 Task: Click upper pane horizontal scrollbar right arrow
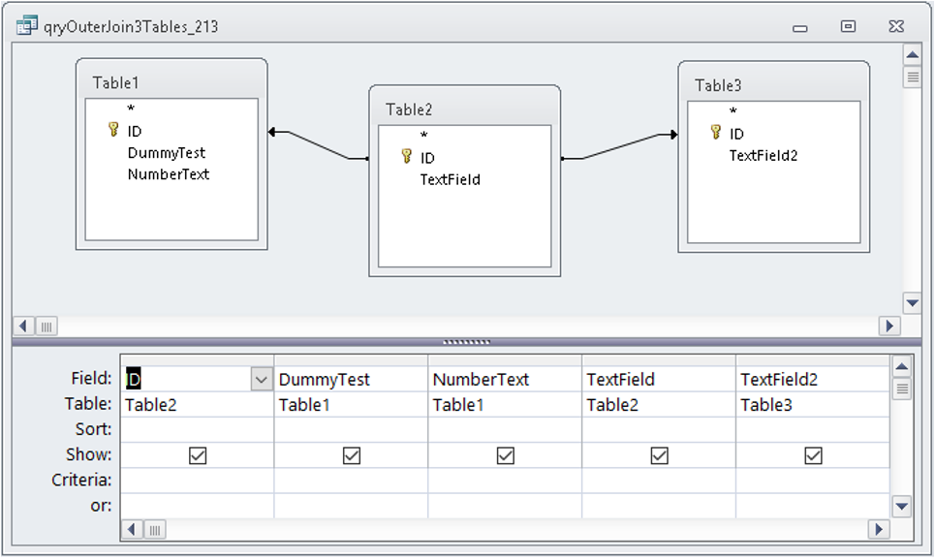coord(889,326)
